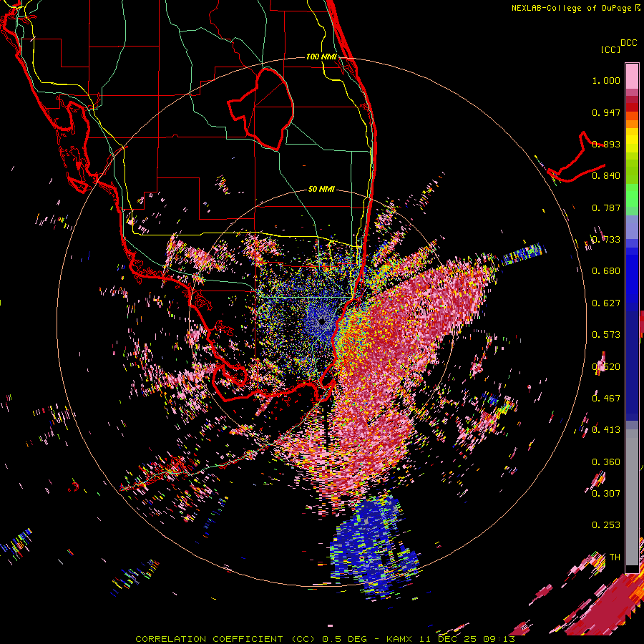Viewport: 644px width, 644px height.
Task: Click the 0.733 scale value
Action: [x=606, y=240]
